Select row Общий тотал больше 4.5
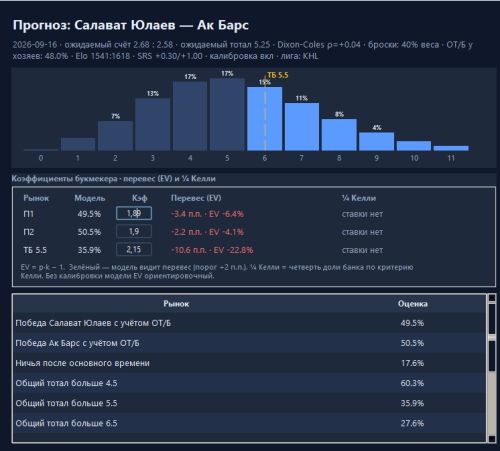 (x=249, y=383)
